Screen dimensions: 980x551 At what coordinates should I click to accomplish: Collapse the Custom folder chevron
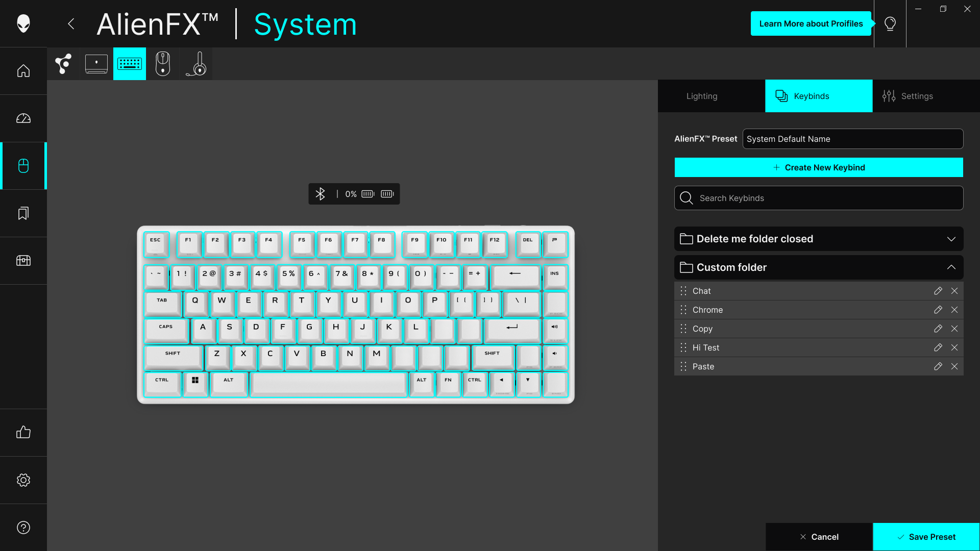pos(951,267)
